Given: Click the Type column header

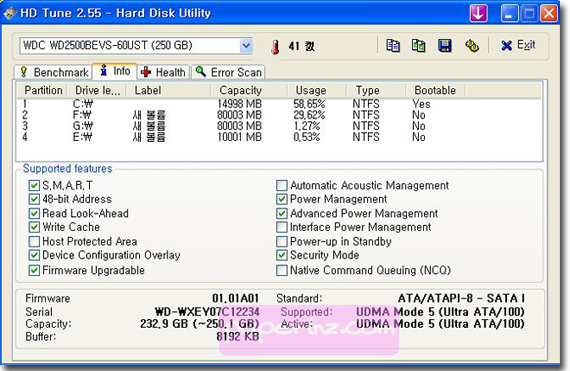Looking at the screenshot, I should click(376, 90).
